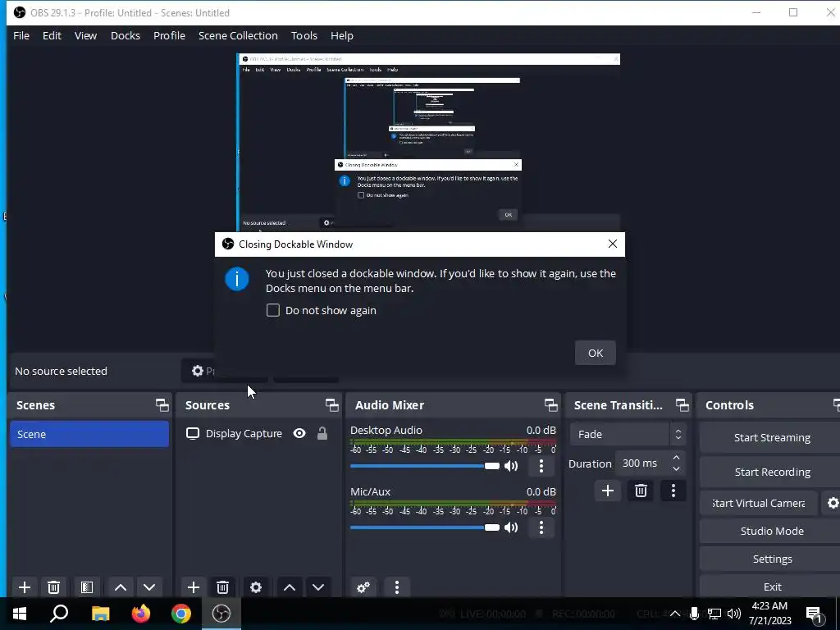Remove selected source with trash icon
The height and width of the screenshot is (630, 840).
pos(223,587)
